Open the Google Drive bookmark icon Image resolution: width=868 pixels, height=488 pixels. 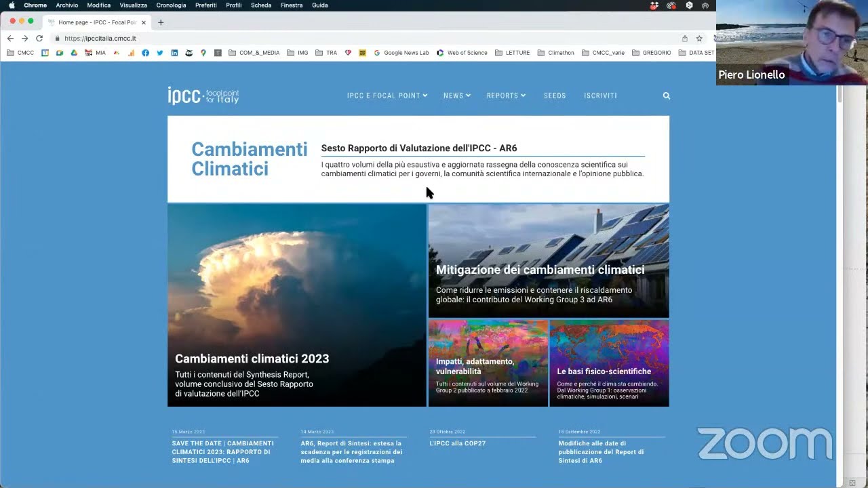click(74, 53)
